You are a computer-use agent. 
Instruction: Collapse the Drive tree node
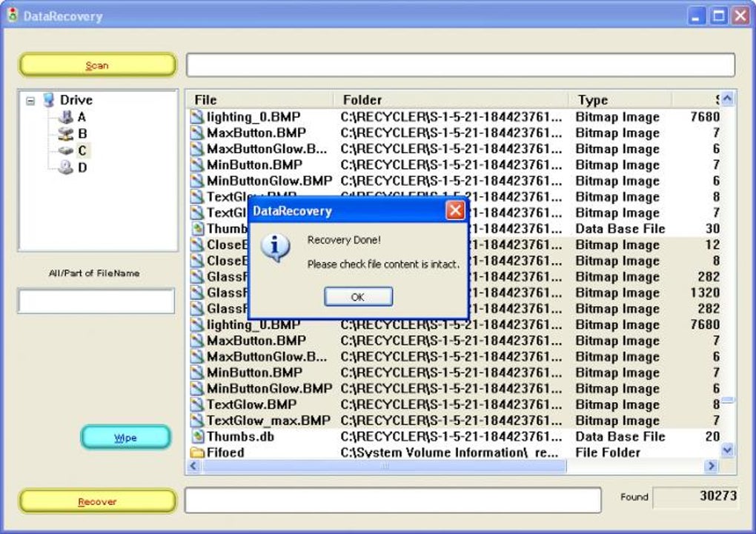point(30,101)
